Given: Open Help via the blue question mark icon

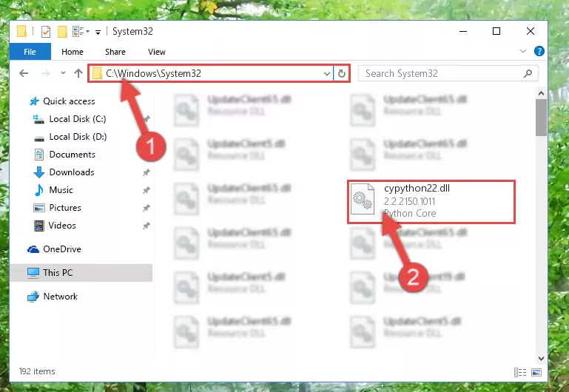Looking at the screenshot, I should [x=539, y=51].
